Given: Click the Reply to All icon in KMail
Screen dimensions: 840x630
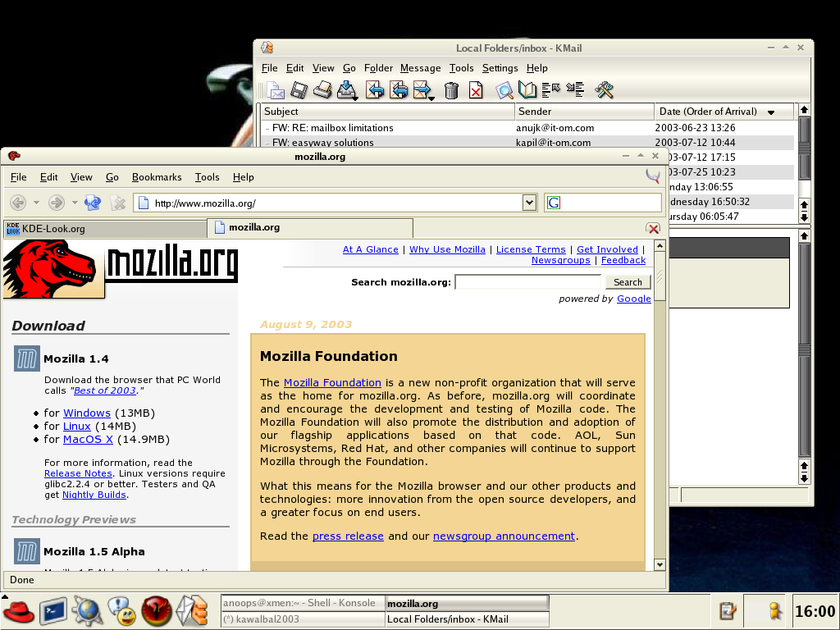Looking at the screenshot, I should pos(399,90).
